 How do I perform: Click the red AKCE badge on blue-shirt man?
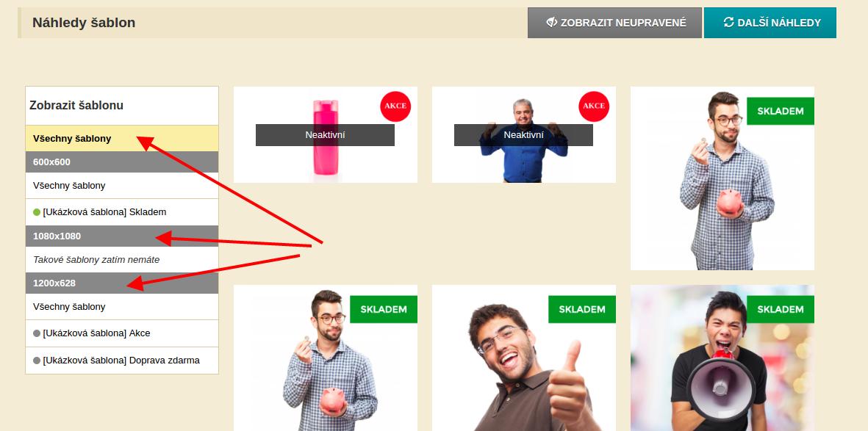point(593,106)
